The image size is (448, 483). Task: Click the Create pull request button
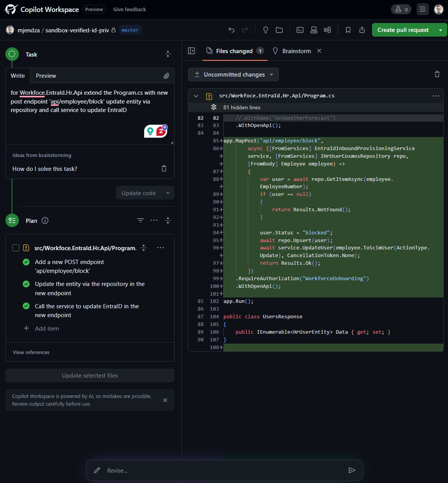point(403,30)
